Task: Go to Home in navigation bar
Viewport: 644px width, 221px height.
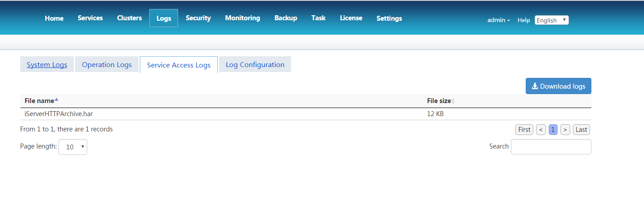Action: click(x=54, y=18)
